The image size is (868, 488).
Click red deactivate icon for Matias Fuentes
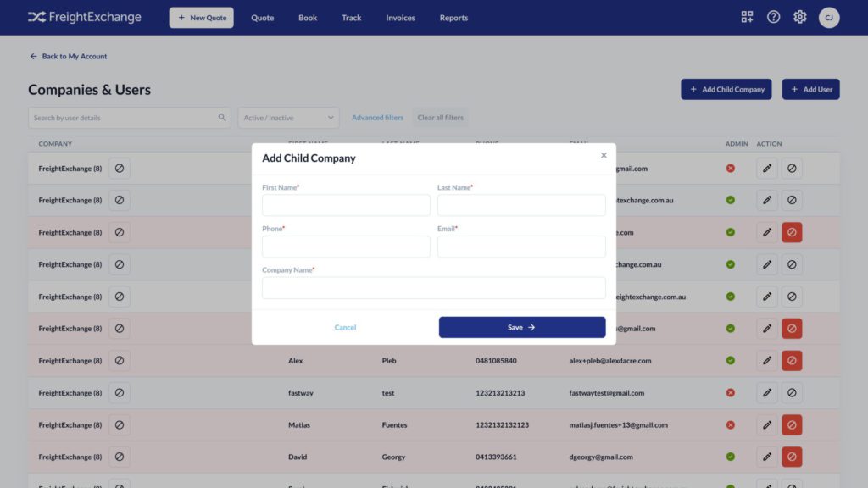point(792,425)
